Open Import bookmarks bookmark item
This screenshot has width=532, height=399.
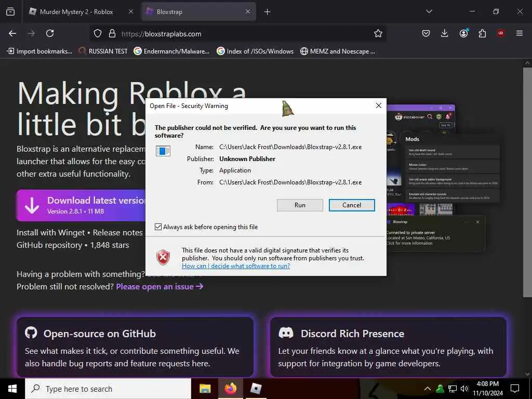(39, 51)
